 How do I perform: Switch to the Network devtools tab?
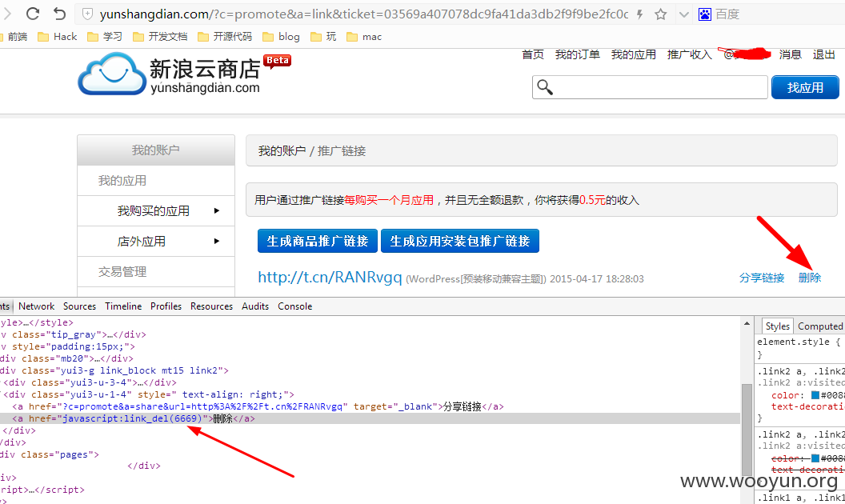click(36, 306)
